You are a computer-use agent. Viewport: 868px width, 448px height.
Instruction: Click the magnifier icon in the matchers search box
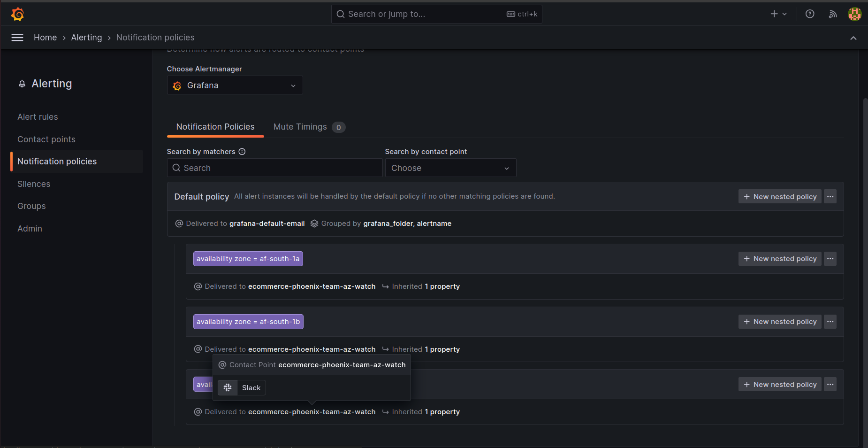coord(176,168)
